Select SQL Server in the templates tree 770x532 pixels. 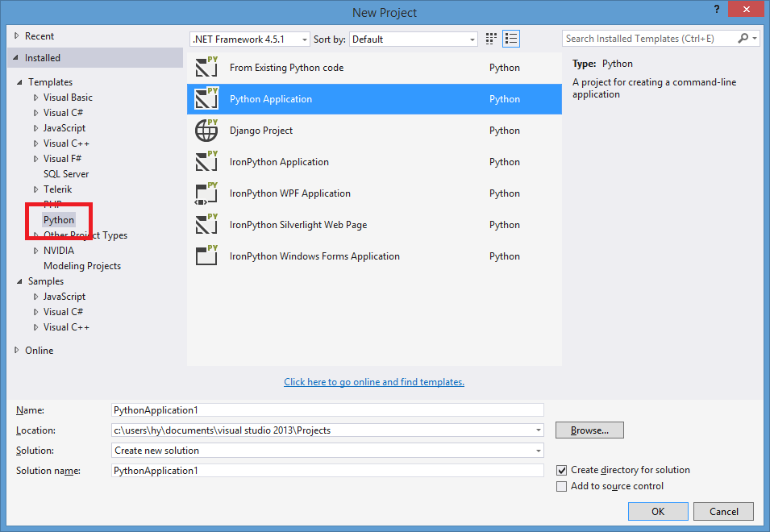tap(66, 174)
